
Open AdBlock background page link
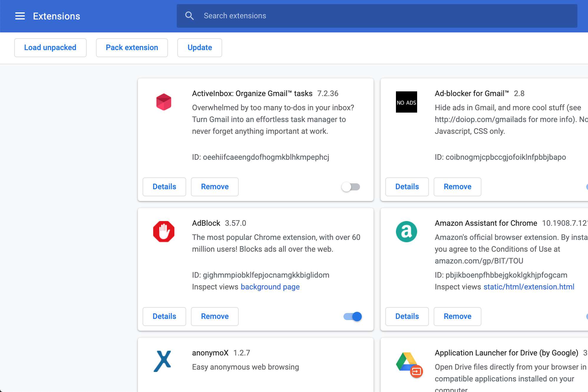[270, 287]
